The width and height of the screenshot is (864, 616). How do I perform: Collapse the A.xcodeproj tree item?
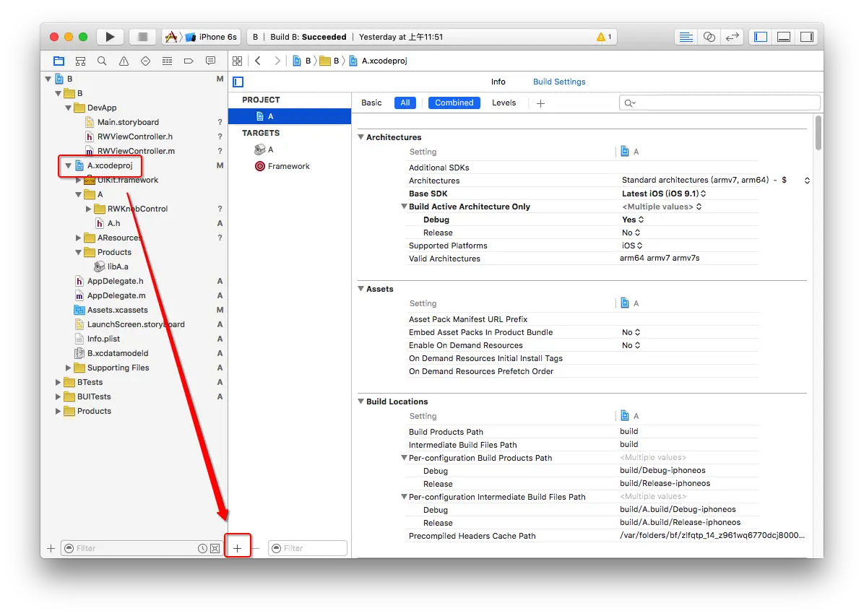pos(69,166)
